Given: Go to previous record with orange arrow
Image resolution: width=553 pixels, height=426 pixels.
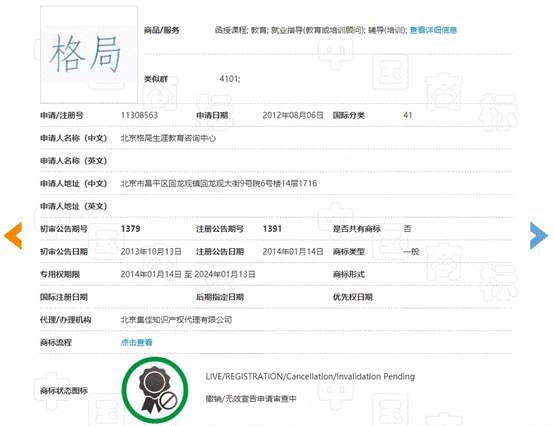Looking at the screenshot, I should [13, 236].
